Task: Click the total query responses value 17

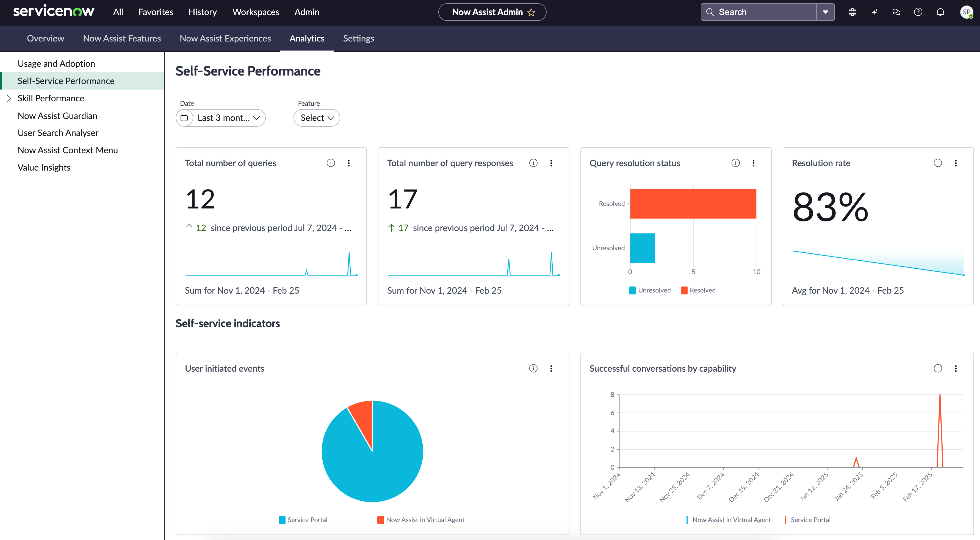Action: click(403, 199)
